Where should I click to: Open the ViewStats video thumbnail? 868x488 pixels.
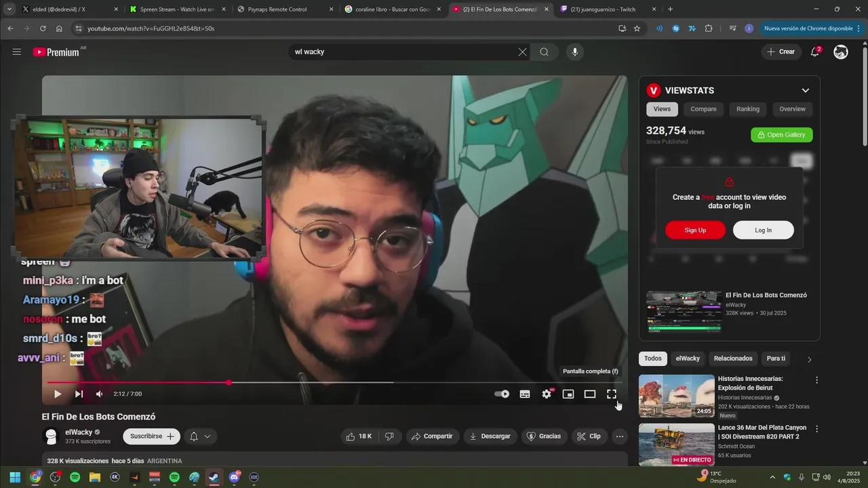[684, 312]
